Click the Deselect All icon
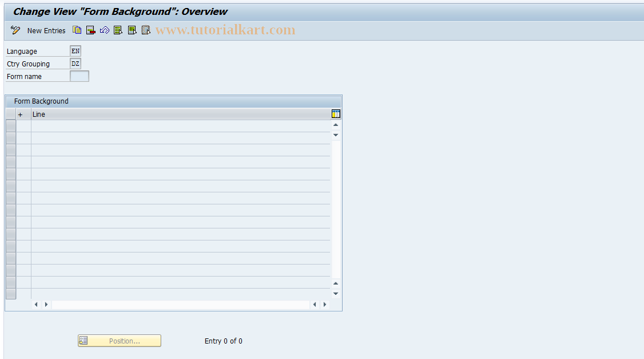Screen dimensions: 644x359 (146, 30)
